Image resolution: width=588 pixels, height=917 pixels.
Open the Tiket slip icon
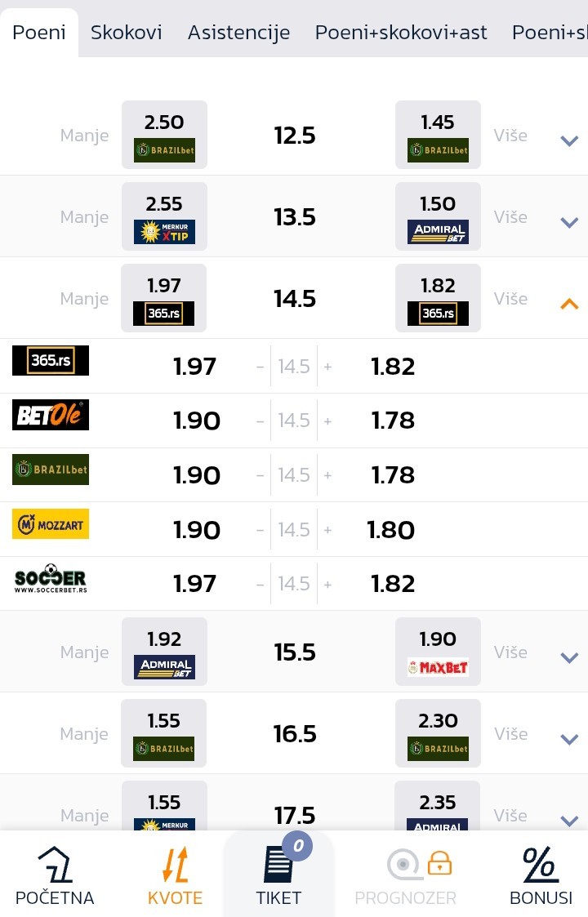click(278, 866)
